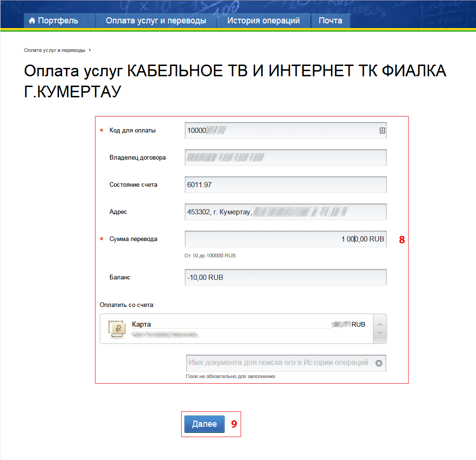This screenshot has height=460, width=476.
Task: Click the home icon beside Портфель
Action: [32, 21]
